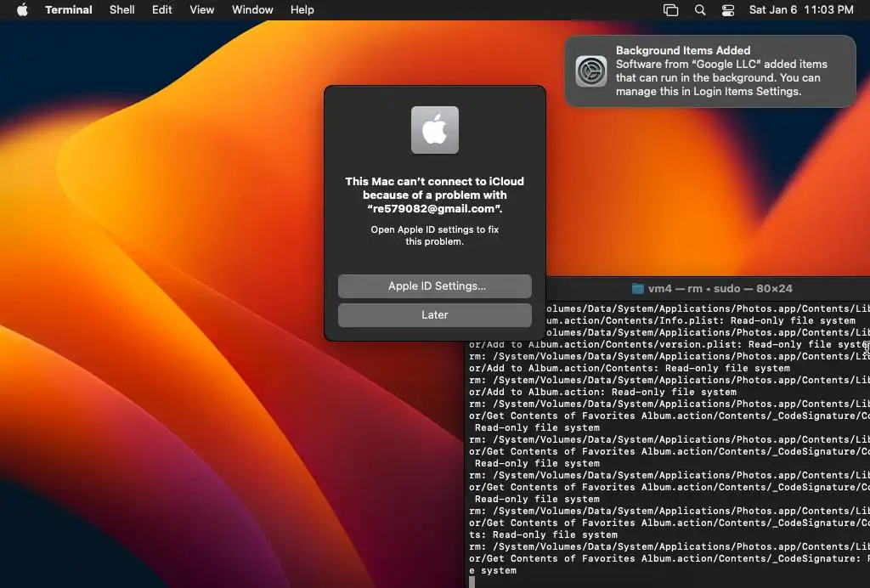870x588 pixels.
Task: Click the terminal cursor block at the prompt
Action: pyautogui.click(x=472, y=582)
